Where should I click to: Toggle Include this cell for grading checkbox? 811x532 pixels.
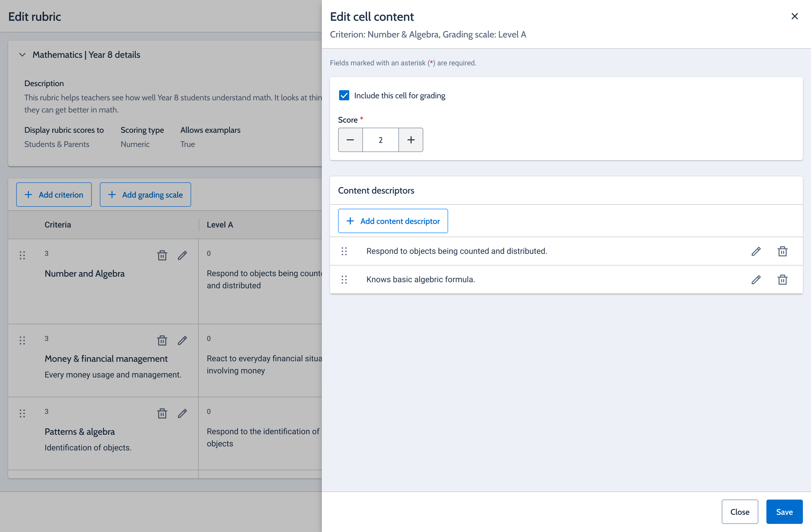point(344,95)
